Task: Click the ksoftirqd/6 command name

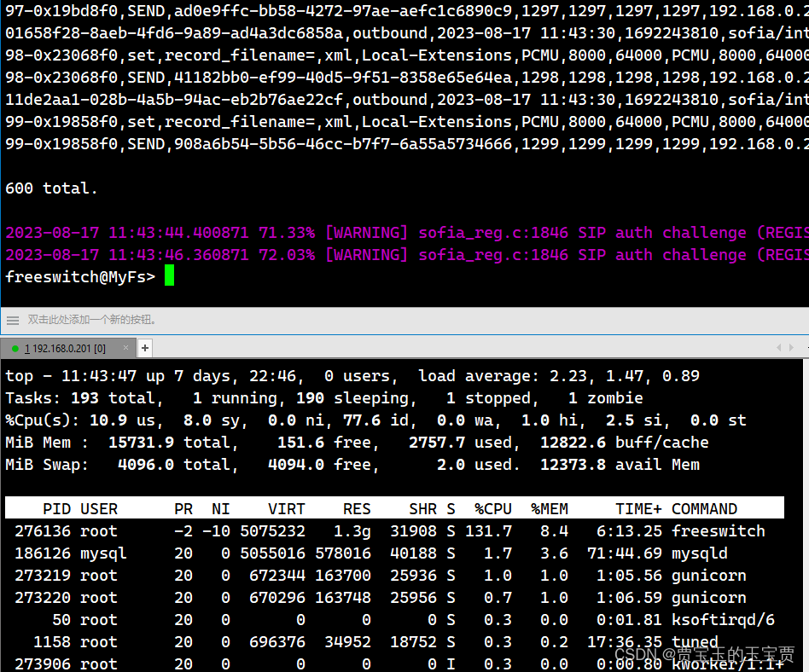Action: pyautogui.click(x=723, y=620)
